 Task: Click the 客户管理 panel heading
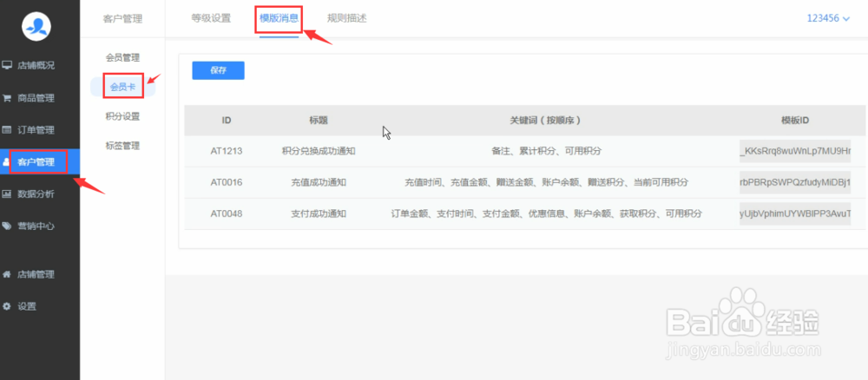click(x=123, y=19)
